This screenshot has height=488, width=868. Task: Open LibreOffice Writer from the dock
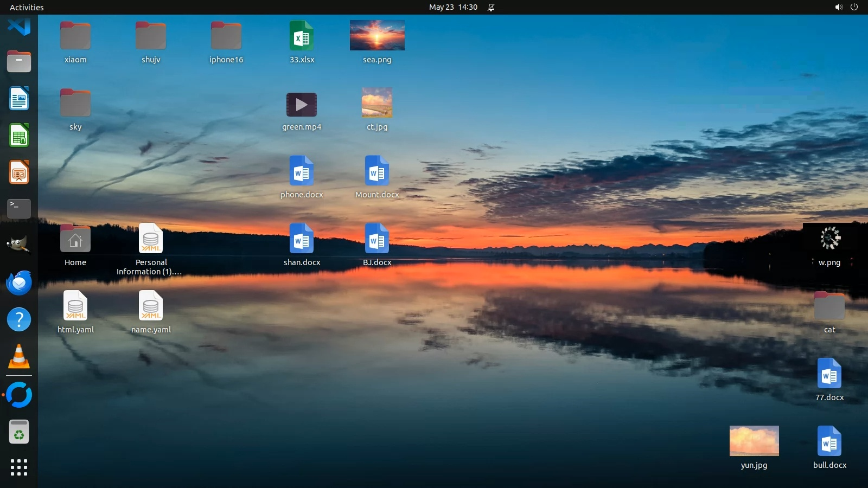[x=19, y=99]
